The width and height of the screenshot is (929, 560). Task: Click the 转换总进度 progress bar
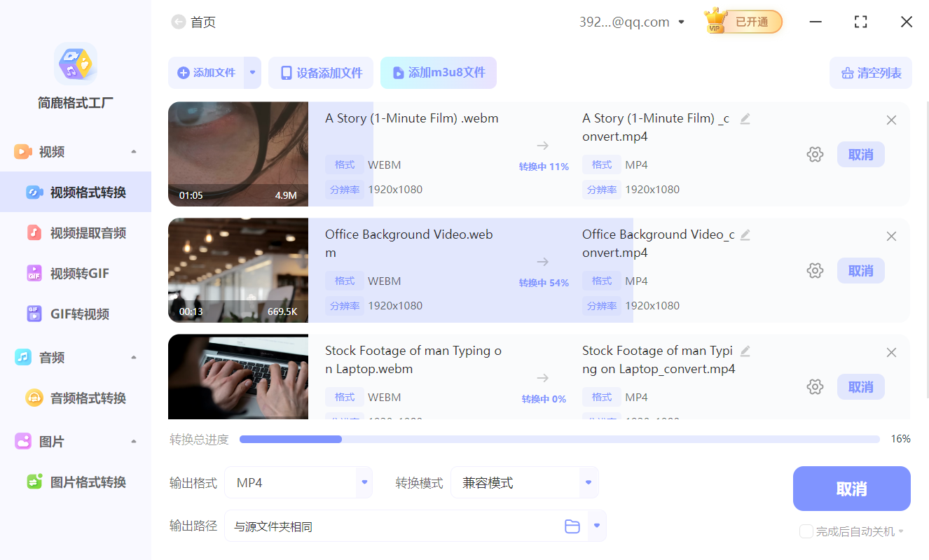[560, 440]
